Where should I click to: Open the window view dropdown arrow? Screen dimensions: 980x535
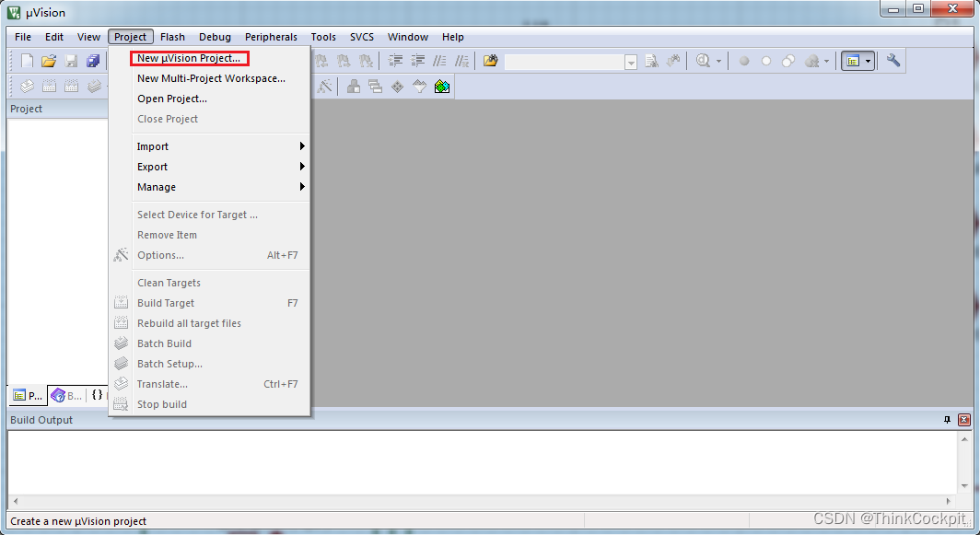pos(869,62)
